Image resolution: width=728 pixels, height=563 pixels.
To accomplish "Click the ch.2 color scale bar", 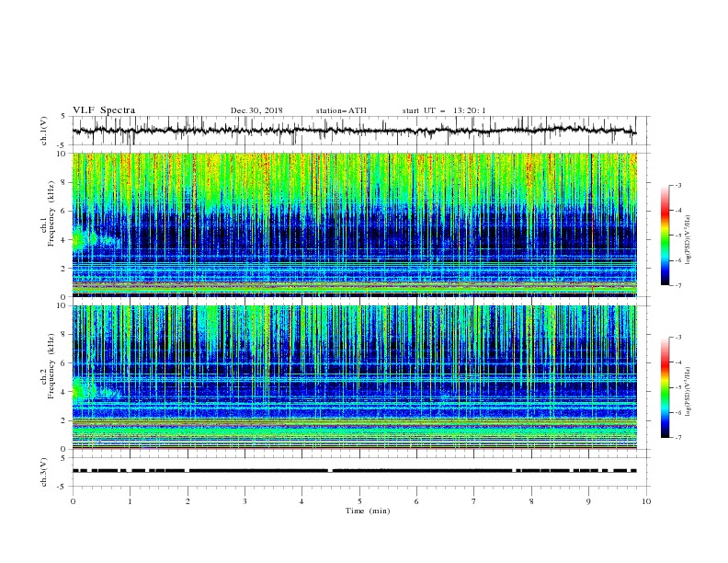I will [x=665, y=387].
